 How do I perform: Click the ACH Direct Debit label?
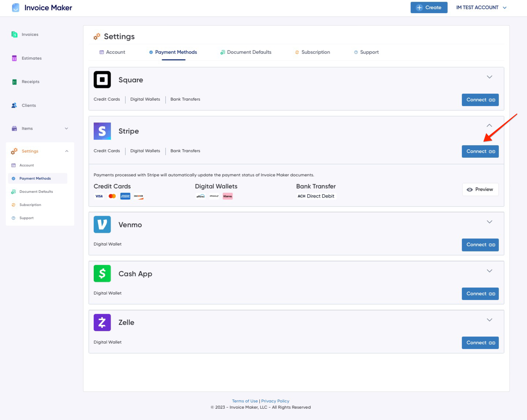[x=316, y=196]
